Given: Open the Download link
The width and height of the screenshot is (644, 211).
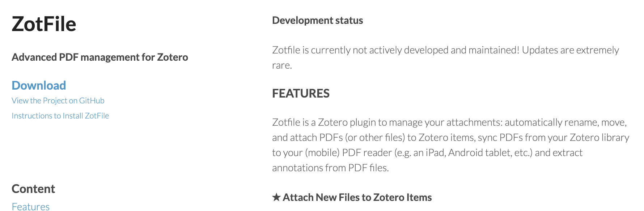Looking at the screenshot, I should [x=39, y=85].
